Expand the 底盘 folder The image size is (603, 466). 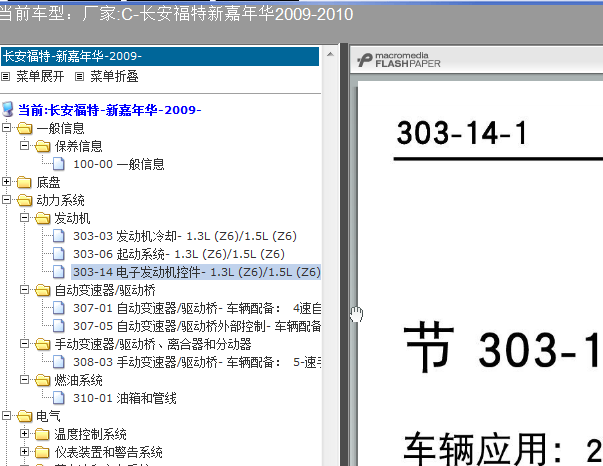pyautogui.click(x=7, y=181)
